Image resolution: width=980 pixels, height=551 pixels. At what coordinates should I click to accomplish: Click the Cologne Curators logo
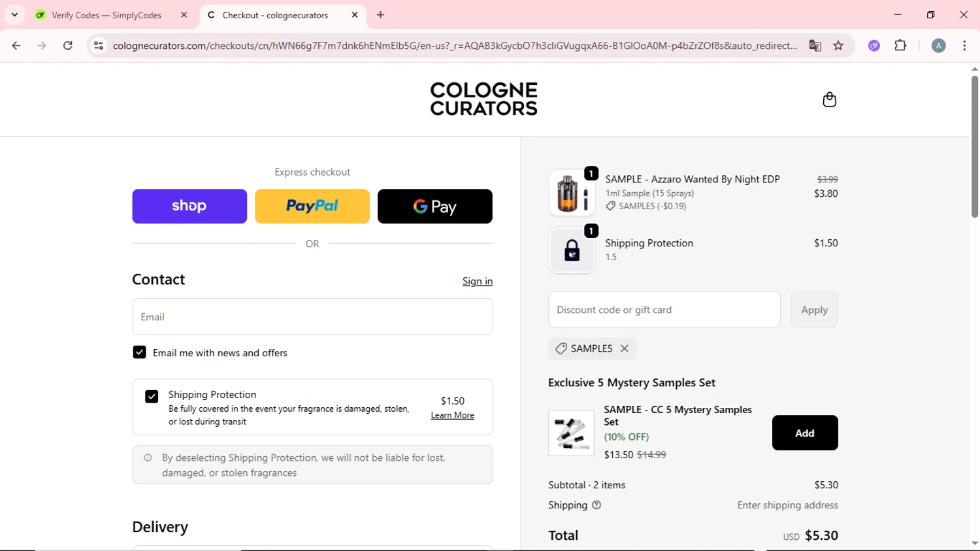[x=483, y=99]
